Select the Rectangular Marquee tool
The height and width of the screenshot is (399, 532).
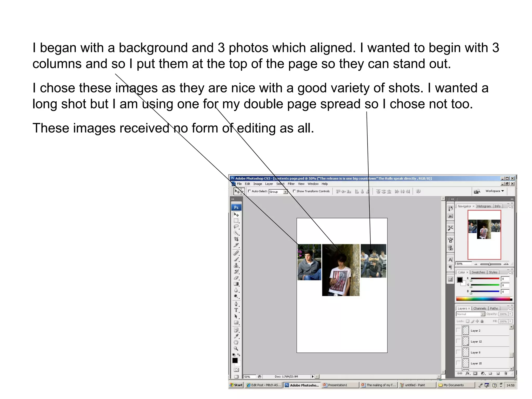point(236,221)
